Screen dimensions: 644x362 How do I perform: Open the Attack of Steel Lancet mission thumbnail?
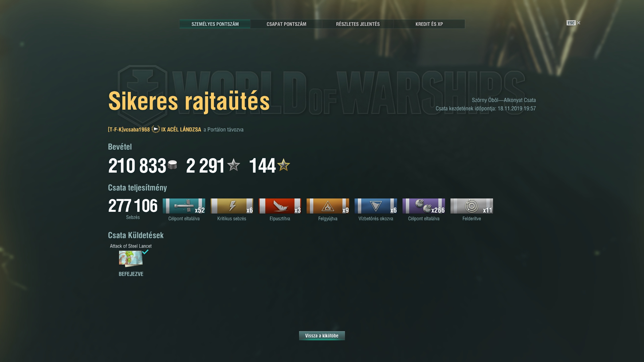click(x=131, y=258)
